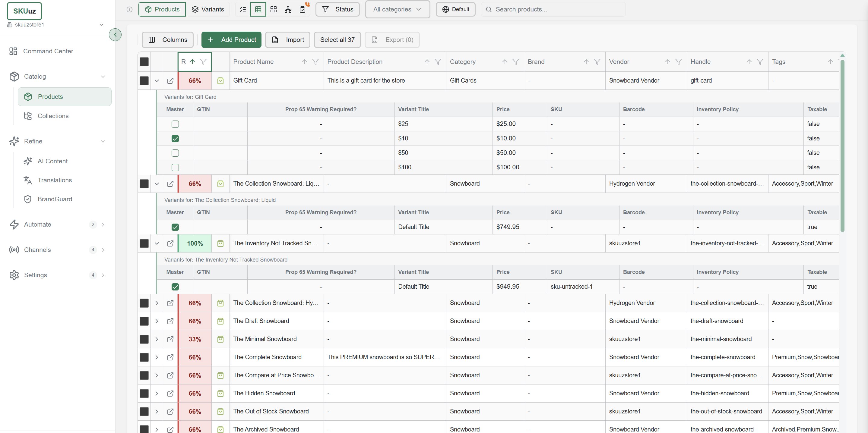This screenshot has width=868, height=433.
Task: Toggle Master checkbox for the sku-untracked-1 variant
Action: pyautogui.click(x=175, y=287)
